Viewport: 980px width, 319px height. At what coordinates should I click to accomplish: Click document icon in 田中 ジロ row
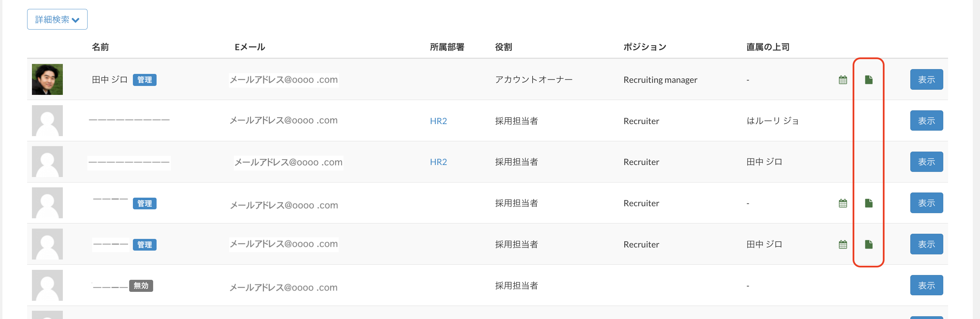tap(868, 79)
